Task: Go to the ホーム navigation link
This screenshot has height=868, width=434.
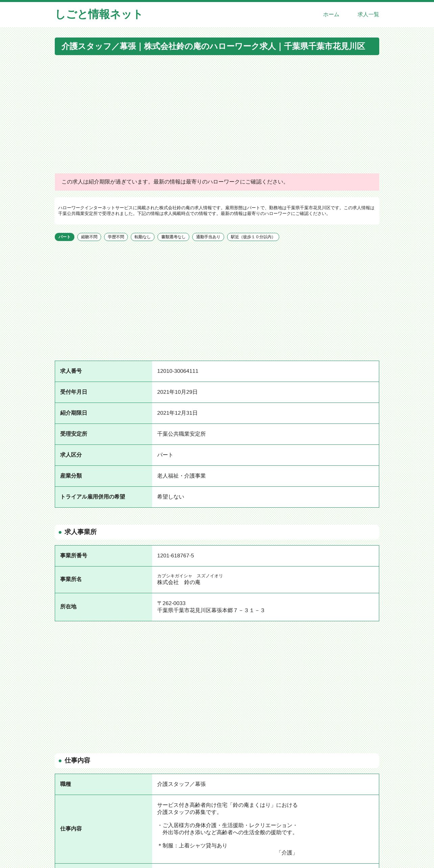Action: click(331, 15)
